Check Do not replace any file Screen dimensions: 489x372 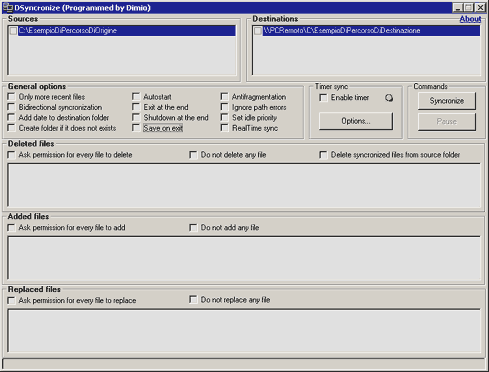coord(193,300)
